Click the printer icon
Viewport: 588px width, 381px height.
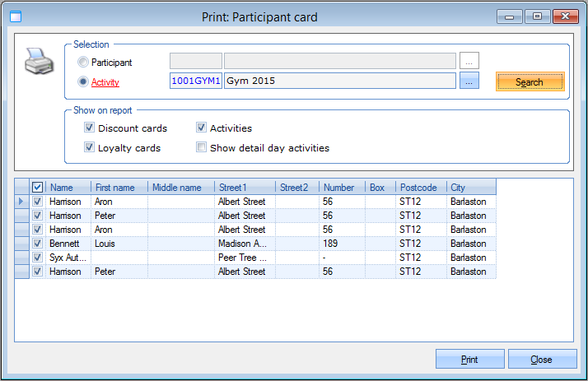[38, 62]
